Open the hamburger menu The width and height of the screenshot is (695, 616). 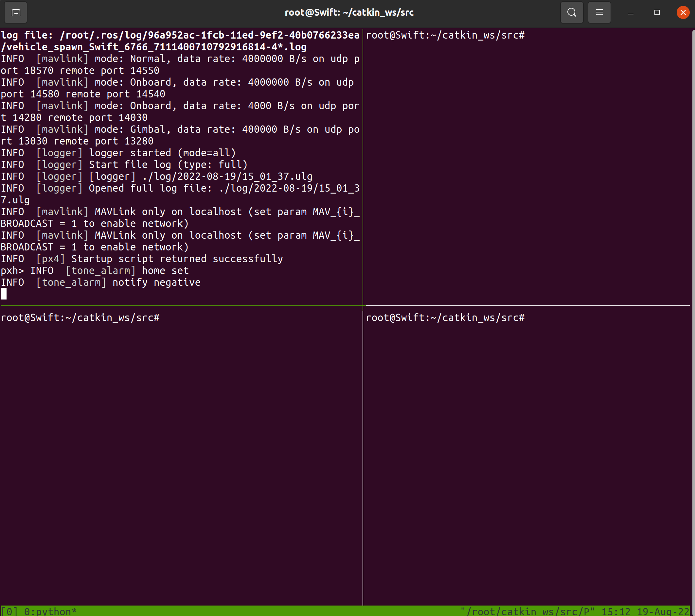coord(599,12)
